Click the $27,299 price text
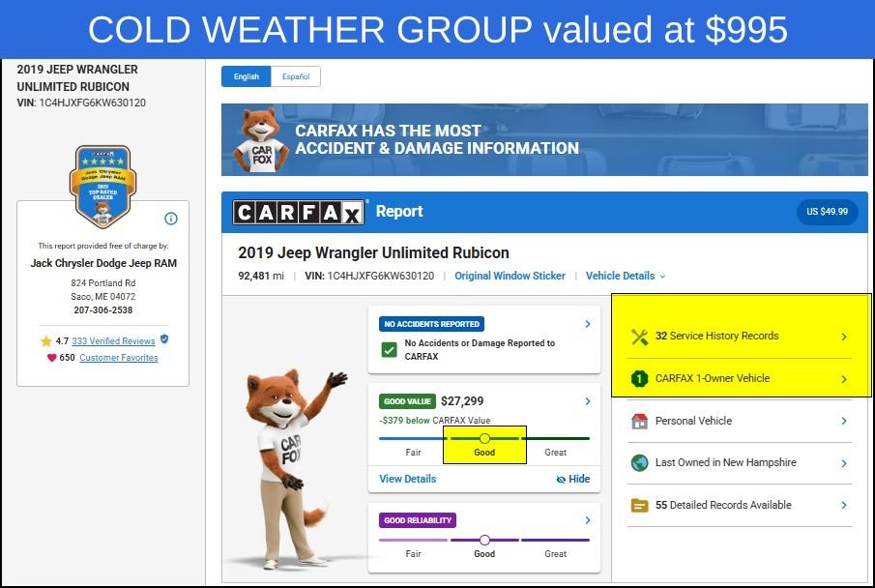875x588 pixels. coord(462,401)
